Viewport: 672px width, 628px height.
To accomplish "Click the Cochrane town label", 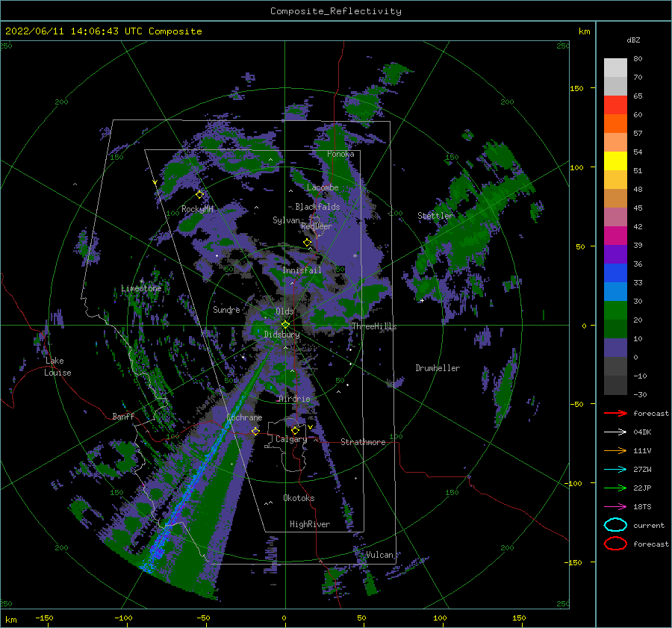I will [x=244, y=417].
